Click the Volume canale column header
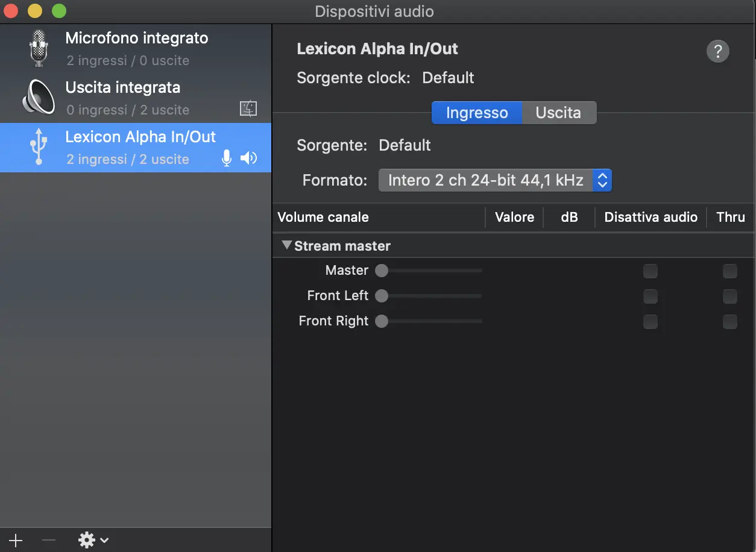 coord(323,218)
